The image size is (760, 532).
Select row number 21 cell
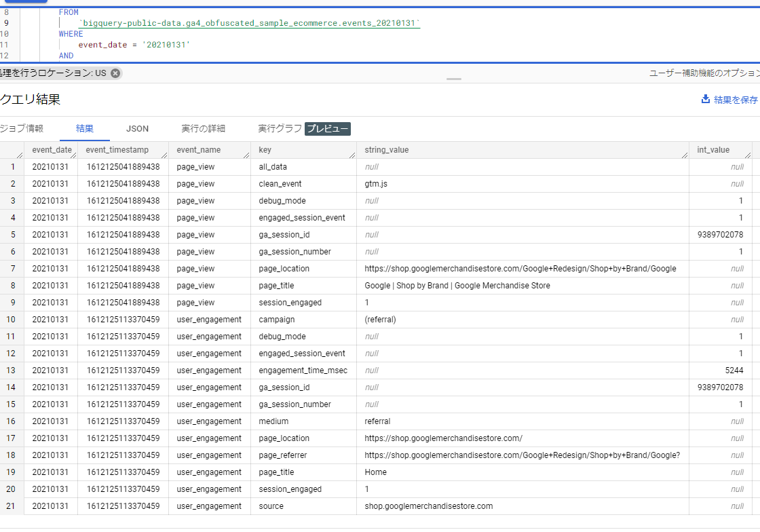point(11,506)
